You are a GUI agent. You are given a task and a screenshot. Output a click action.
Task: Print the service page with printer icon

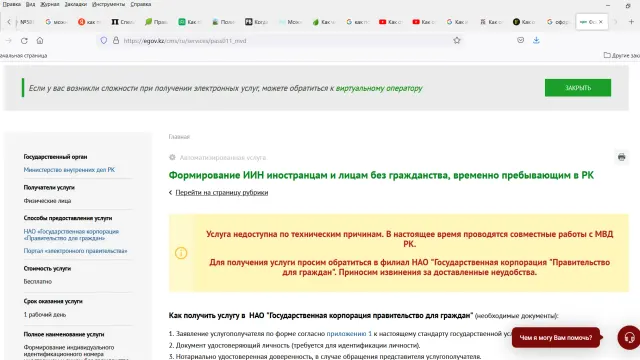pyautogui.click(x=621, y=157)
